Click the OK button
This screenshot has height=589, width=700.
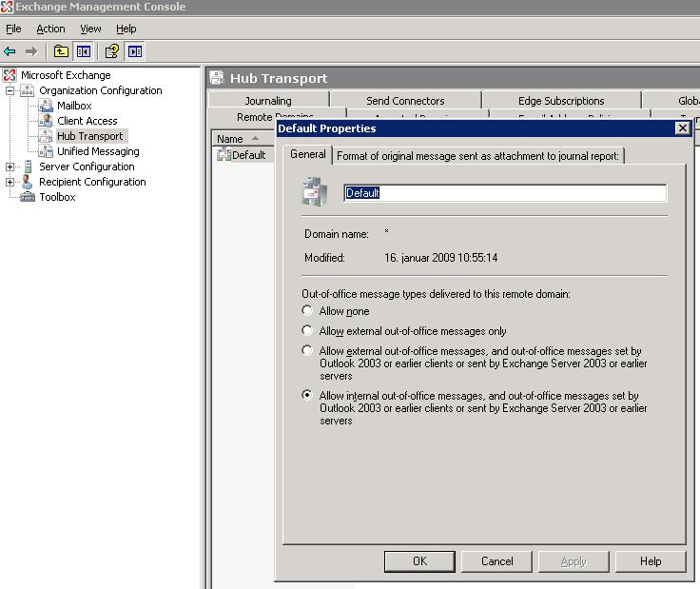(419, 560)
